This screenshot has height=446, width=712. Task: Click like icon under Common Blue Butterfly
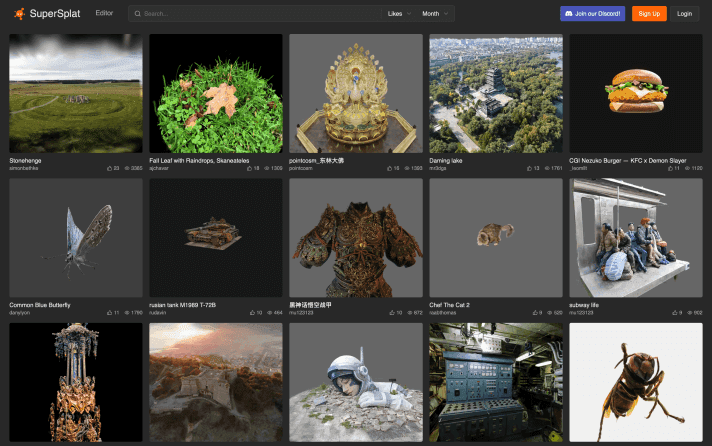(109, 313)
